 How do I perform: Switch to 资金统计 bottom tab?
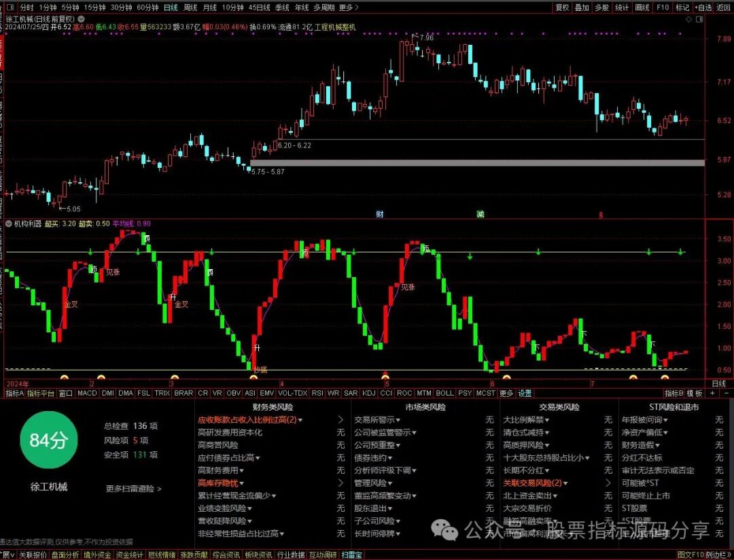129,555
